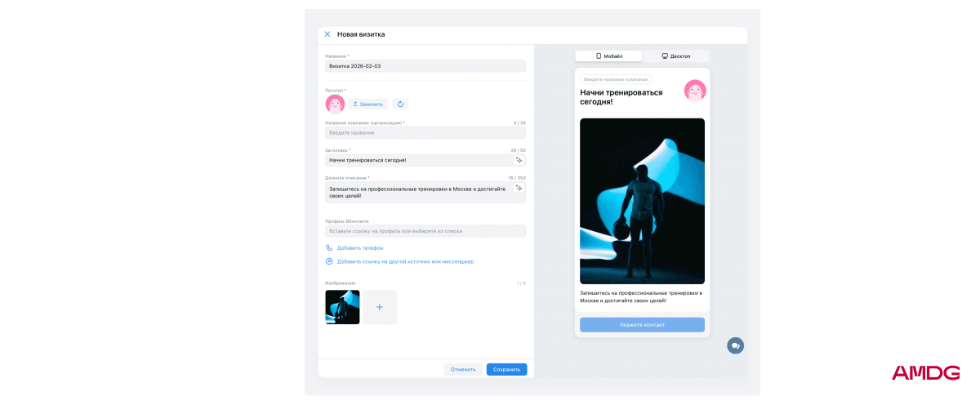Screen dimensions: 980x405
Task: Select the uploaded athlete image thumbnail
Action: (x=342, y=307)
